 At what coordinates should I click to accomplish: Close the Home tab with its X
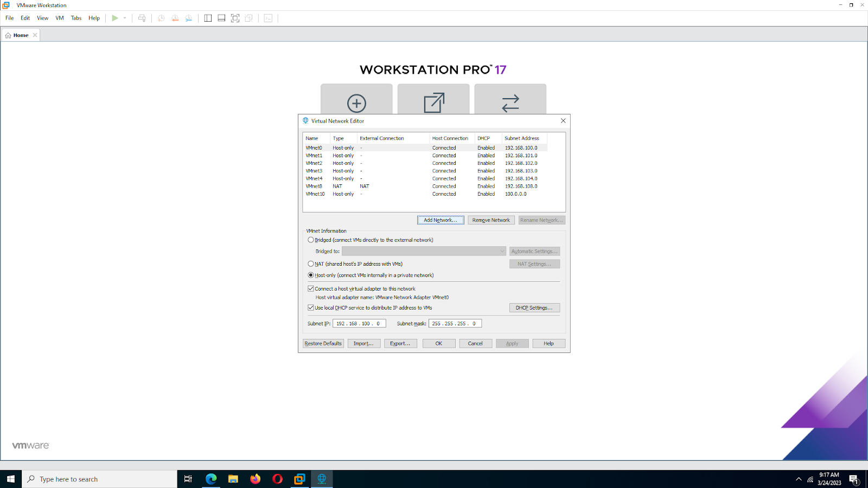click(x=35, y=35)
